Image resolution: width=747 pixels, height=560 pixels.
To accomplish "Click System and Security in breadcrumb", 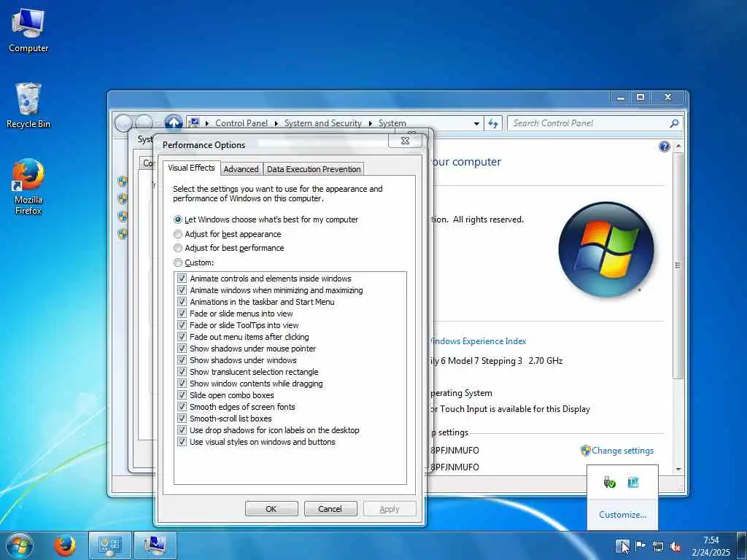I will point(323,123).
